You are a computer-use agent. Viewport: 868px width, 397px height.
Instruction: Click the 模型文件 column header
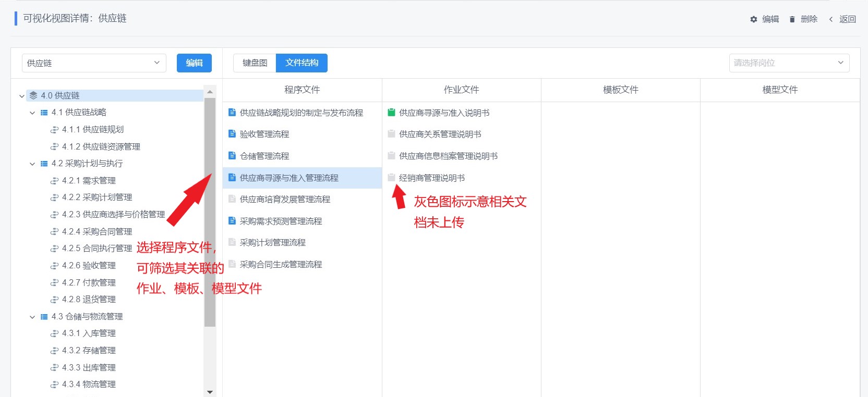[780, 90]
